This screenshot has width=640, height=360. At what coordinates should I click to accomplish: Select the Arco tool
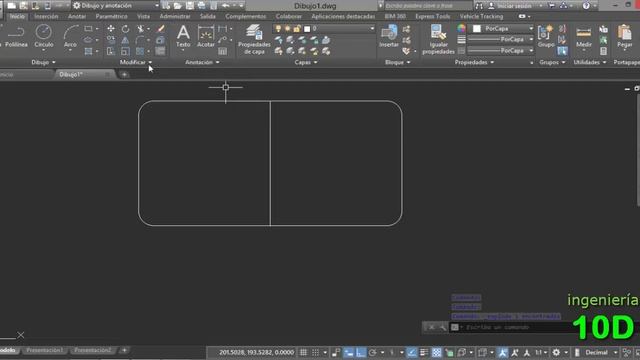click(x=70, y=36)
